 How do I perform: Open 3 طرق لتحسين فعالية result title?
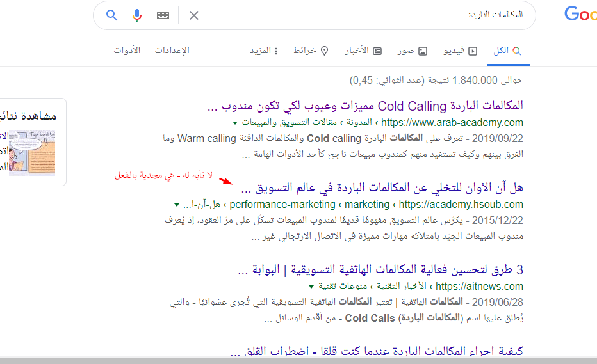380,270
